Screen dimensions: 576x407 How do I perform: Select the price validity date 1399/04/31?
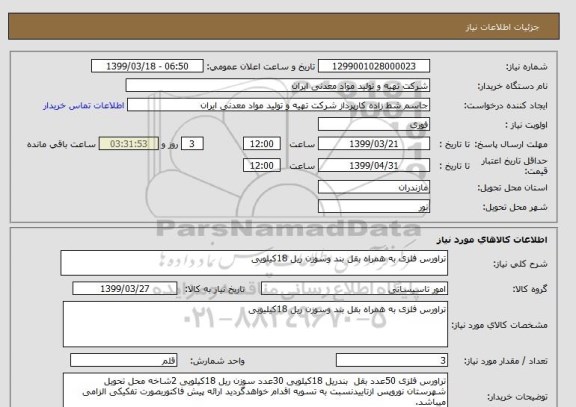(x=374, y=165)
